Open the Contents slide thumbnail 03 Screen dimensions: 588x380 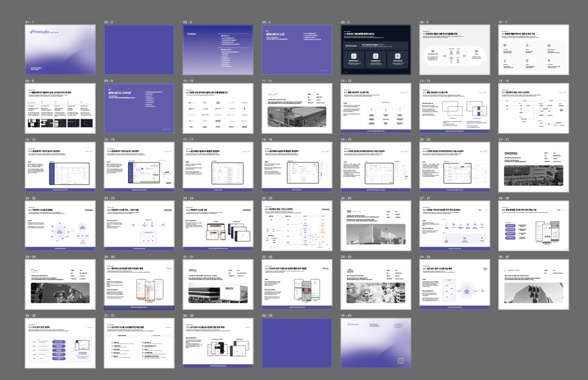click(x=218, y=49)
